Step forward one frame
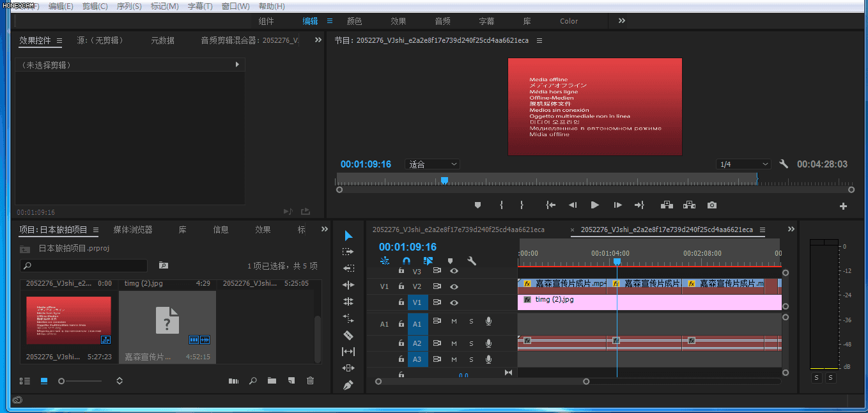This screenshot has width=868, height=413. click(617, 205)
